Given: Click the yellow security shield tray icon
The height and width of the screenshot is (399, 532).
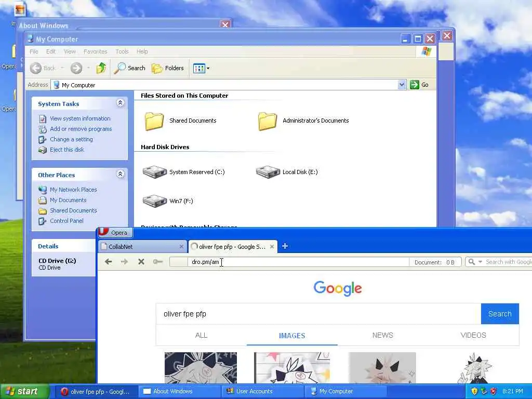Looking at the screenshot, I should [x=474, y=392].
